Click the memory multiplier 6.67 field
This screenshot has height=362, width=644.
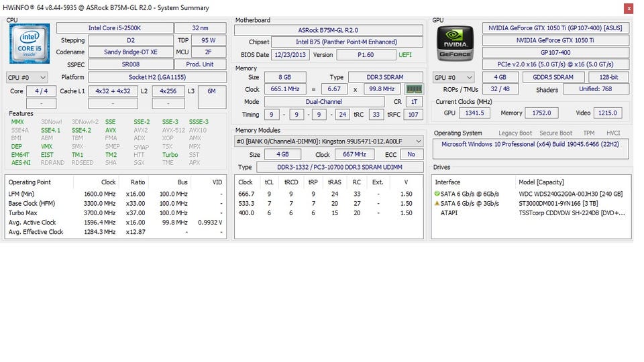(334, 89)
